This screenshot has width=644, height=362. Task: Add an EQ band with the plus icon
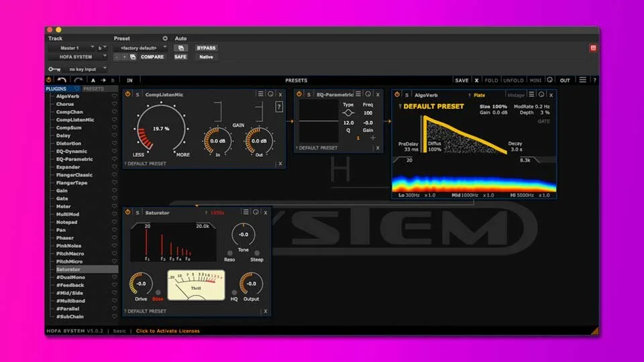(x=372, y=138)
